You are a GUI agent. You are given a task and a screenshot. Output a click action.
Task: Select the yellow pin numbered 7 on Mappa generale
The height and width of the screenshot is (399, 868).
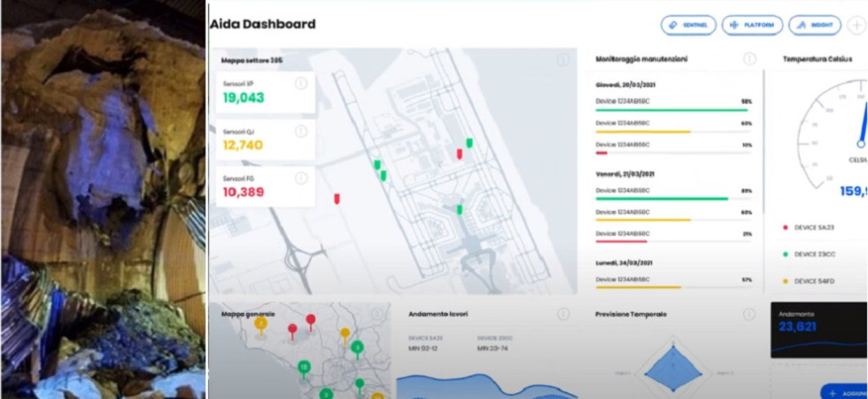point(260,324)
